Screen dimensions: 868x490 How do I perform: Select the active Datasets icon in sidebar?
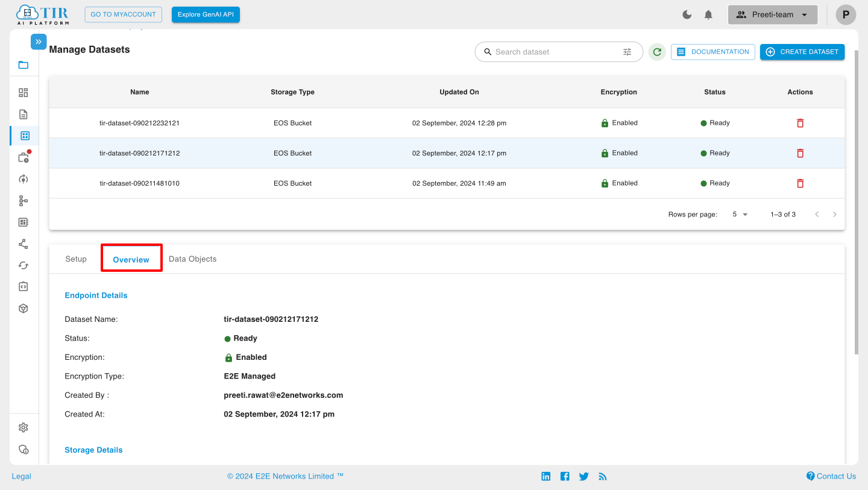[x=25, y=136]
